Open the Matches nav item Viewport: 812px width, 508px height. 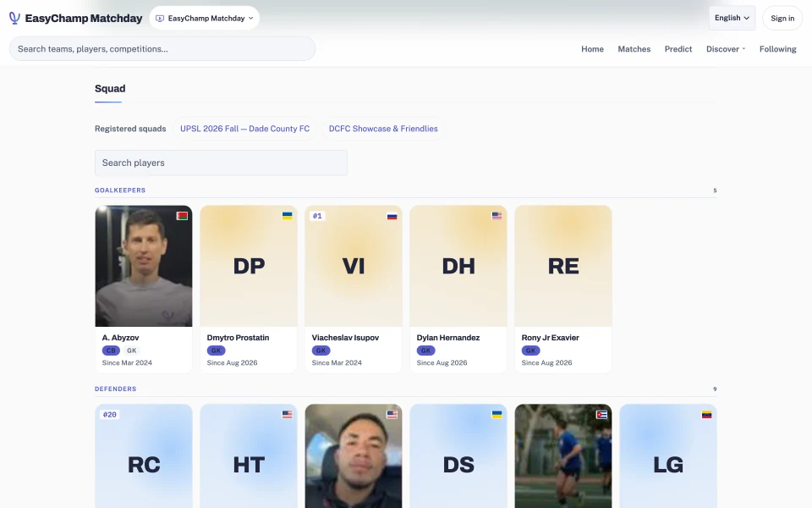point(634,49)
